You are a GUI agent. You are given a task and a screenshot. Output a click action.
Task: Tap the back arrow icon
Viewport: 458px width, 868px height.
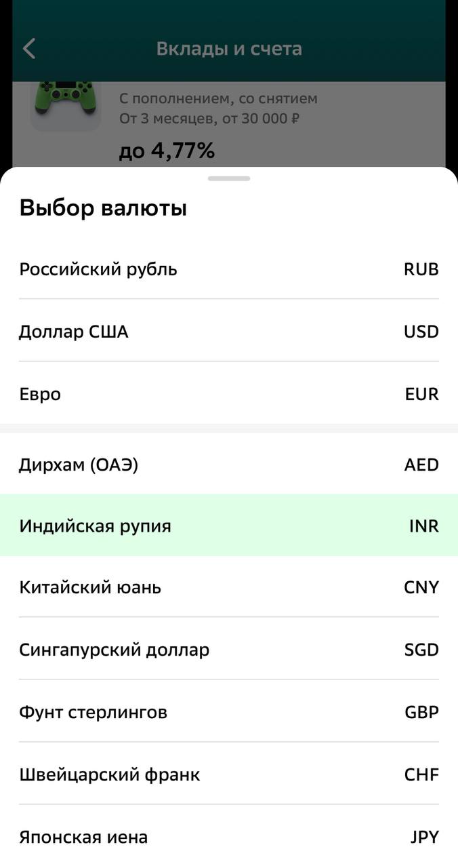29,49
